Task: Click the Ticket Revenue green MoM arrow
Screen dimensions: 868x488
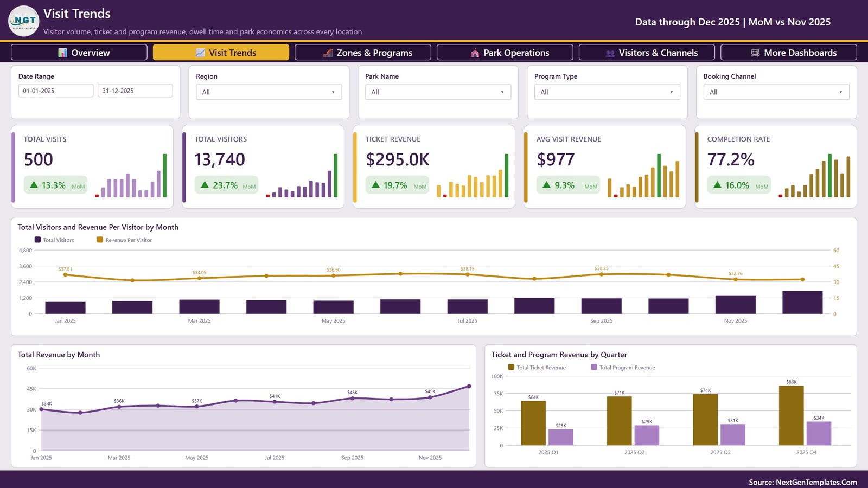Action: 375,185
